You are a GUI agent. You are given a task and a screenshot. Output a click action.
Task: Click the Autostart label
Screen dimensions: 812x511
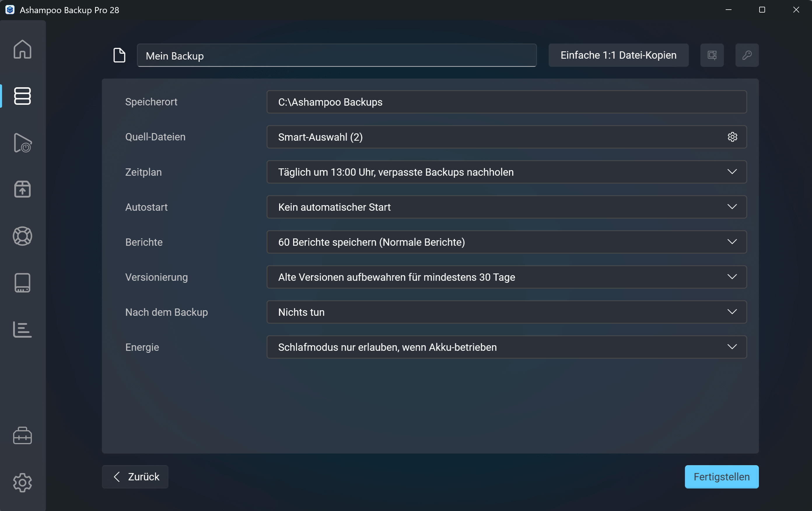[x=146, y=207]
